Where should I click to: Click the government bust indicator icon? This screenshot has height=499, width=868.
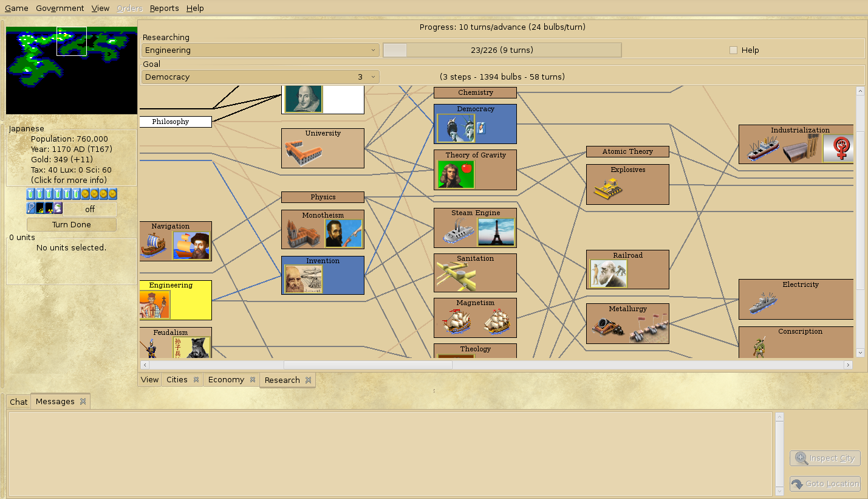coord(58,208)
